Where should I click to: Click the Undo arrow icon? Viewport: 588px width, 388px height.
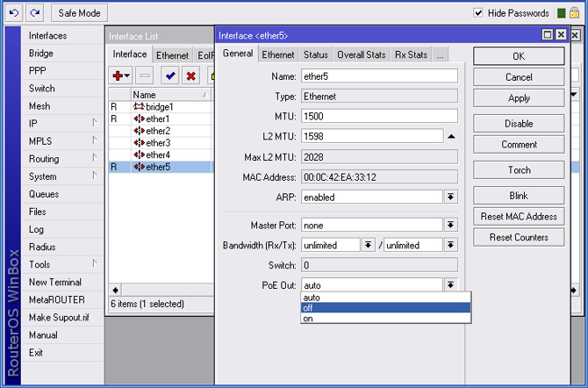click(15, 13)
